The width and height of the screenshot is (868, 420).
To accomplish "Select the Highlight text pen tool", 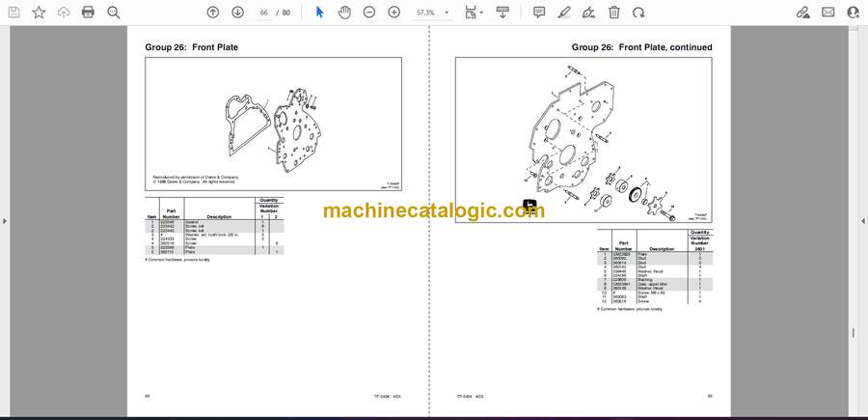I will 564,13.
